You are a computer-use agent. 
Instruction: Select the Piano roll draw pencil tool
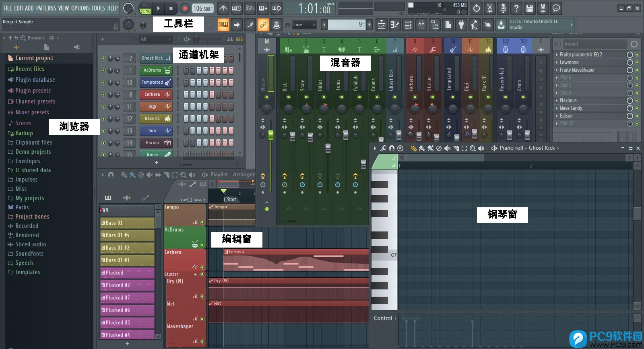tap(413, 148)
